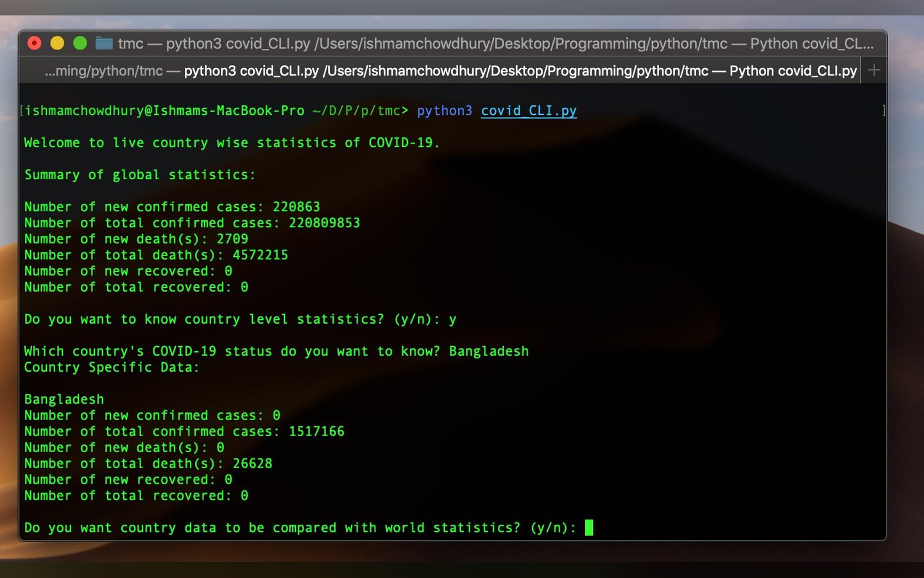Click Bangladesh 'Number of new recovered: 0' line
Screen dimensions: 924x578
click(x=128, y=480)
